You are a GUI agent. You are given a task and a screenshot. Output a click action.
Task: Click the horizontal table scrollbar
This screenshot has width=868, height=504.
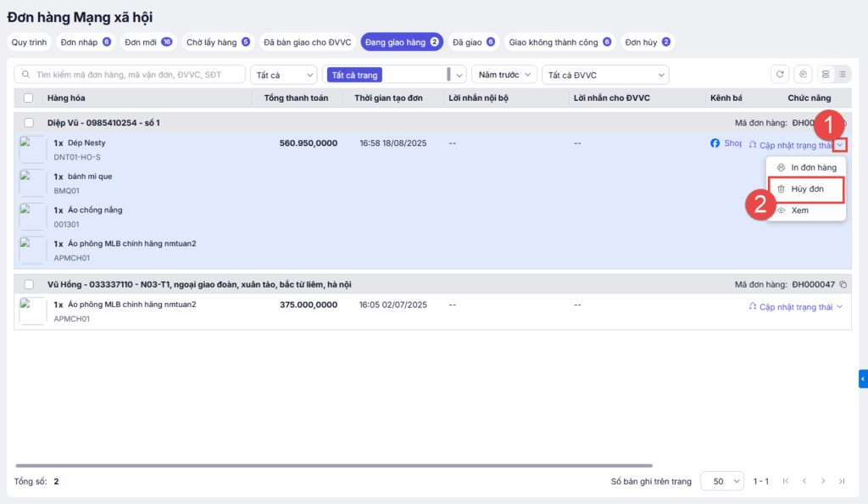tap(334, 466)
